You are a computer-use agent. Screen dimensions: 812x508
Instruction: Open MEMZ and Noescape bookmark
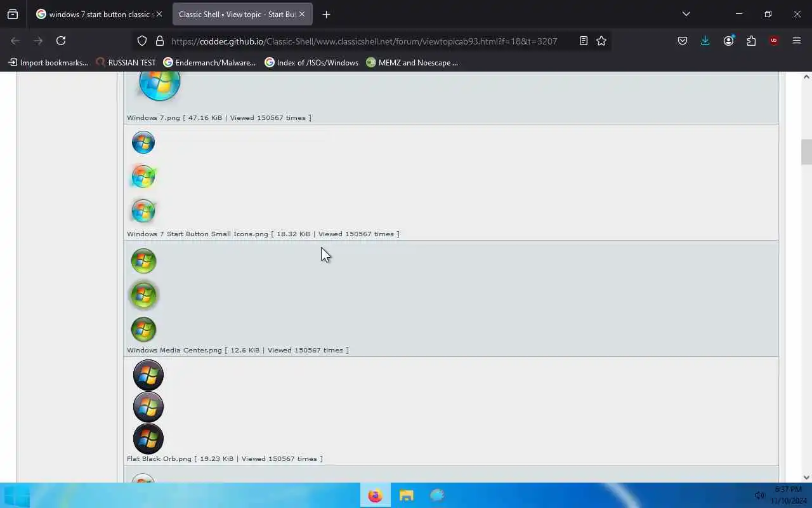point(412,62)
